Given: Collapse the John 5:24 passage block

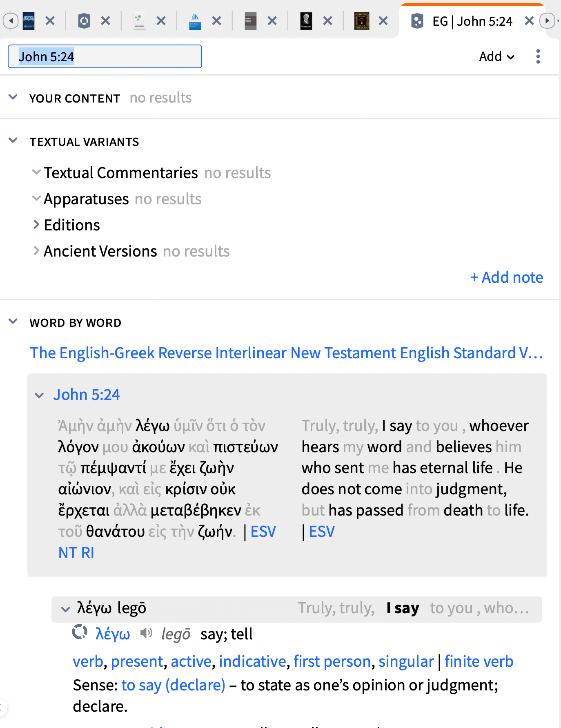Looking at the screenshot, I should pos(40,395).
